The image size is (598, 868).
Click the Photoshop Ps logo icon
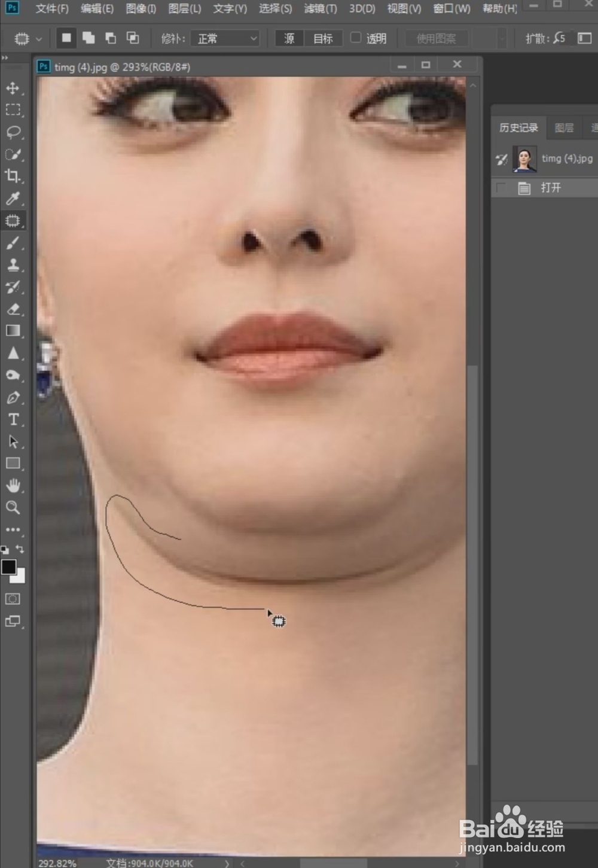tap(12, 8)
